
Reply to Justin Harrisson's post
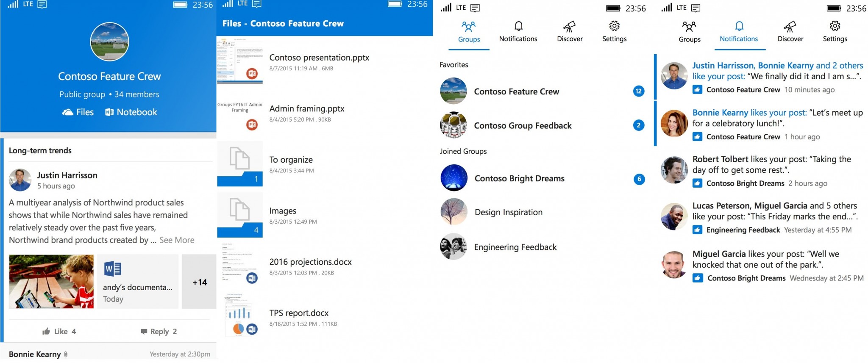pos(159,331)
